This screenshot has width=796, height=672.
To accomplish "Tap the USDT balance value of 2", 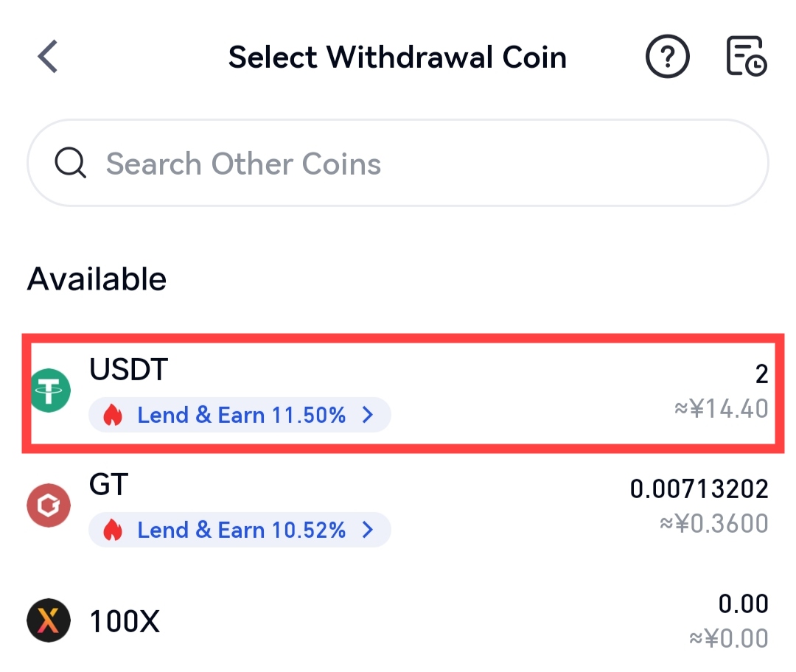I will click(x=763, y=374).
